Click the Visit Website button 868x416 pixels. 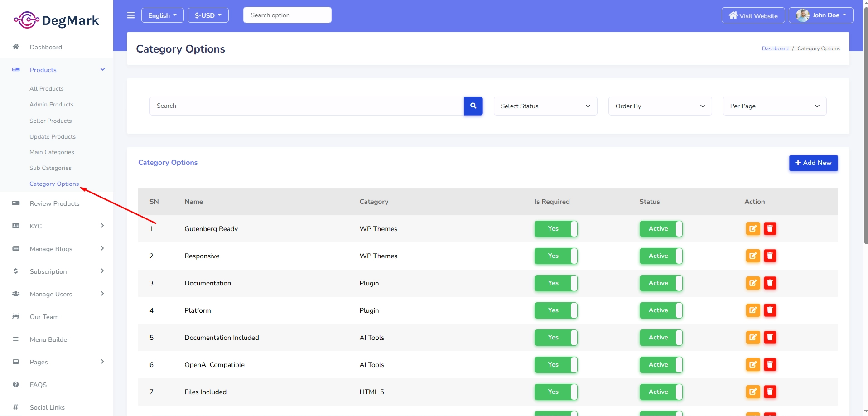[753, 15]
